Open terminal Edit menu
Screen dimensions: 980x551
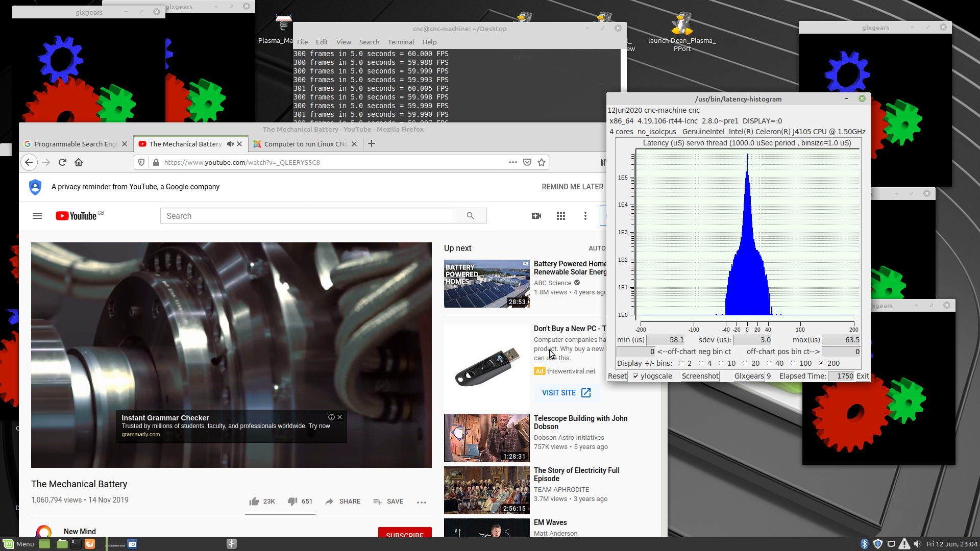point(322,42)
